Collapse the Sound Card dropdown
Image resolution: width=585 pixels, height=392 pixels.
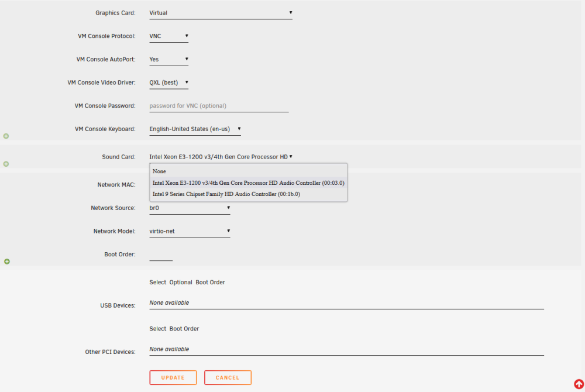(221, 157)
